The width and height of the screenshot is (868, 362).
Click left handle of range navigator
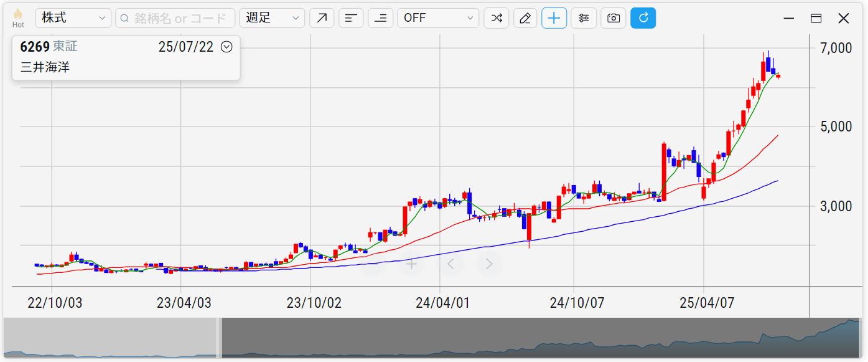(219, 338)
